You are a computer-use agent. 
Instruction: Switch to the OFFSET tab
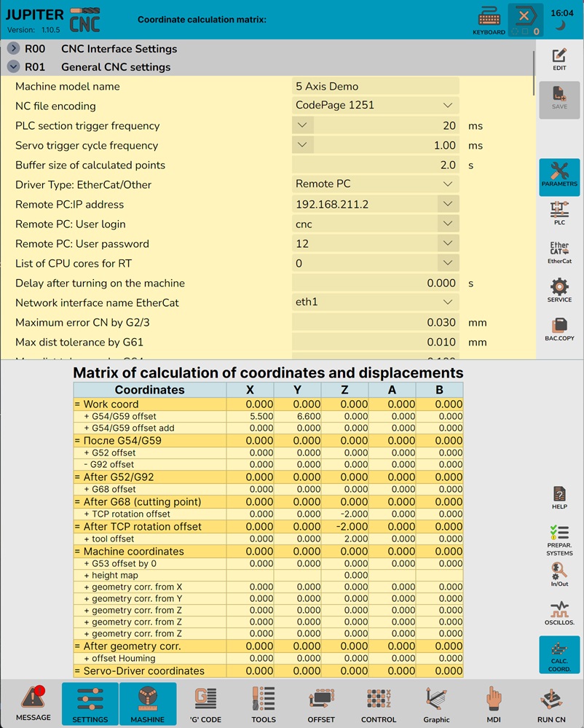tap(321, 704)
